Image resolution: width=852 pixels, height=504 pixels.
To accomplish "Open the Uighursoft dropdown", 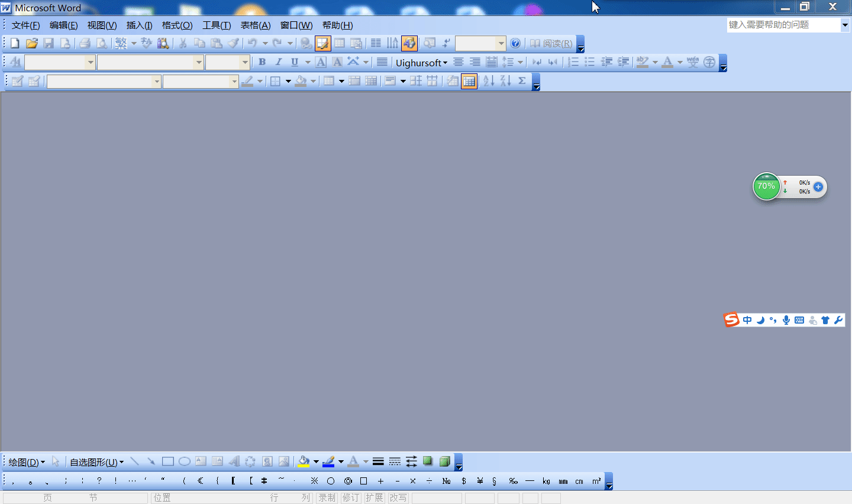I will coord(421,63).
